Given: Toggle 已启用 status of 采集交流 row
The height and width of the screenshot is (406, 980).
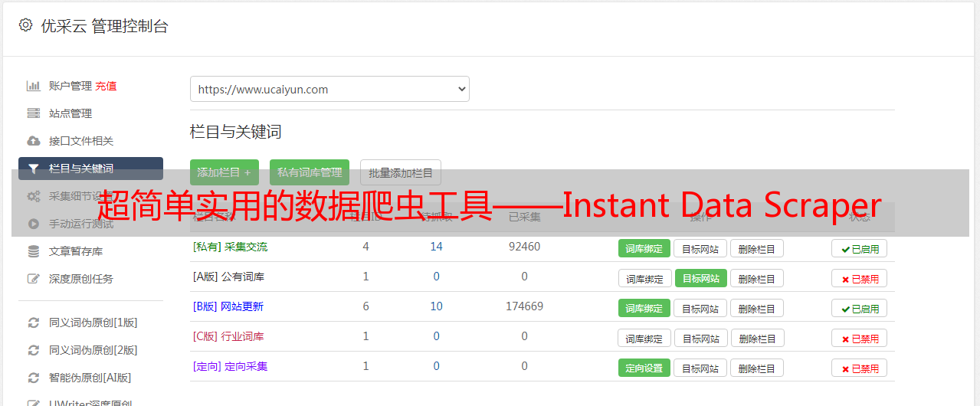Looking at the screenshot, I should tap(860, 248).
